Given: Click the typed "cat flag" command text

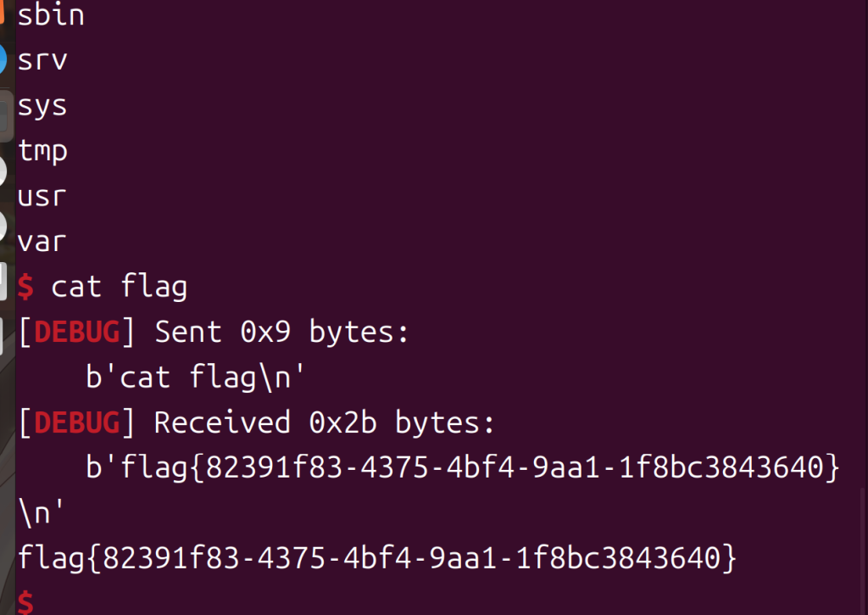Looking at the screenshot, I should click(x=119, y=287).
